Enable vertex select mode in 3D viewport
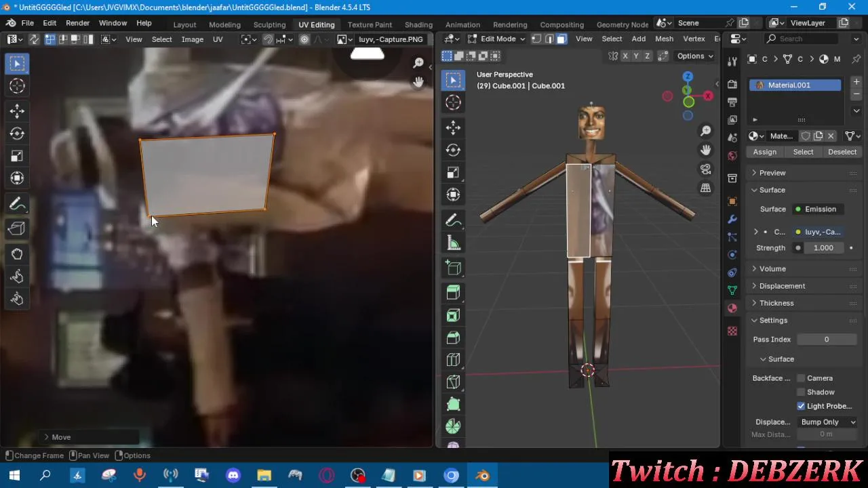The image size is (868, 488). (x=536, y=39)
